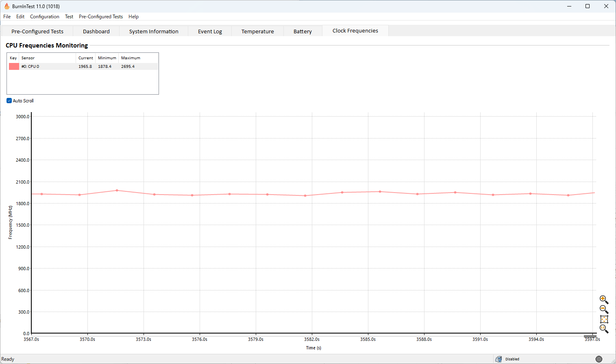Viewport: 616px width, 364px height.
Task: Reset graph zoom with the 1:1 icon
Action: click(604, 329)
